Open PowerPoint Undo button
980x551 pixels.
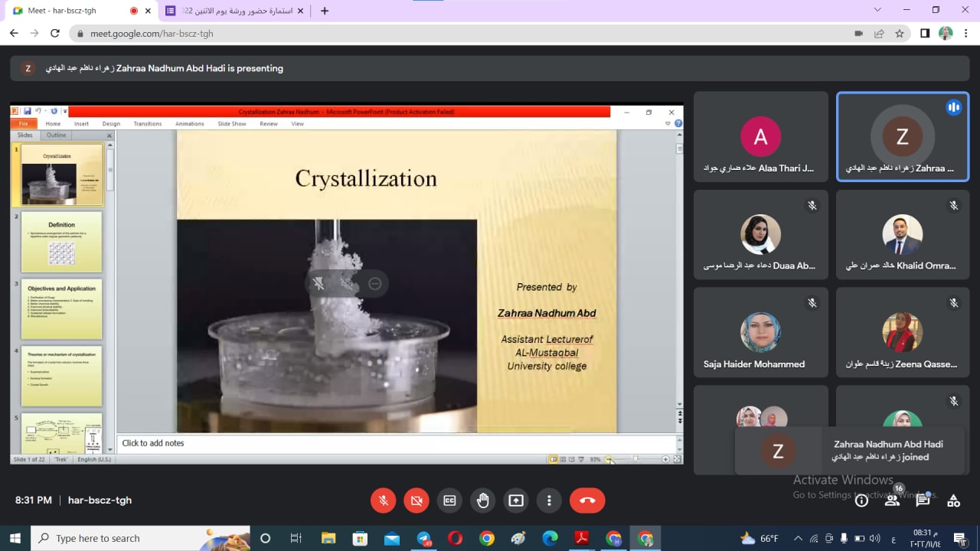(38, 111)
